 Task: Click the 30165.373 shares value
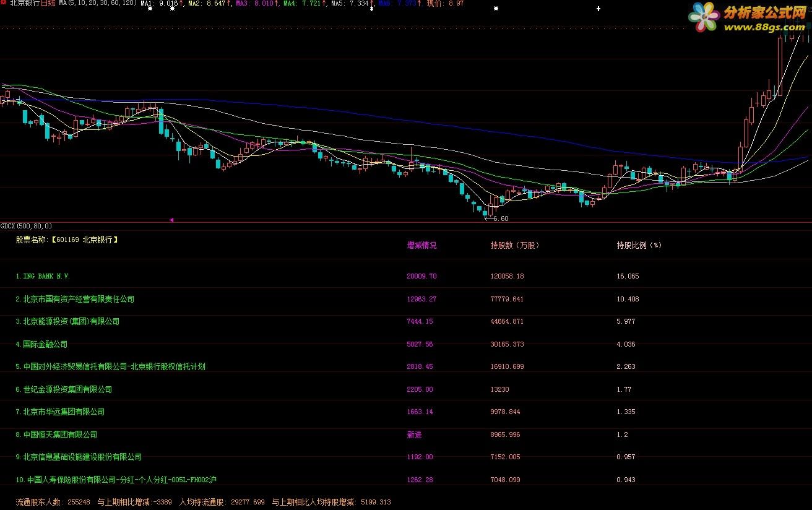(507, 344)
